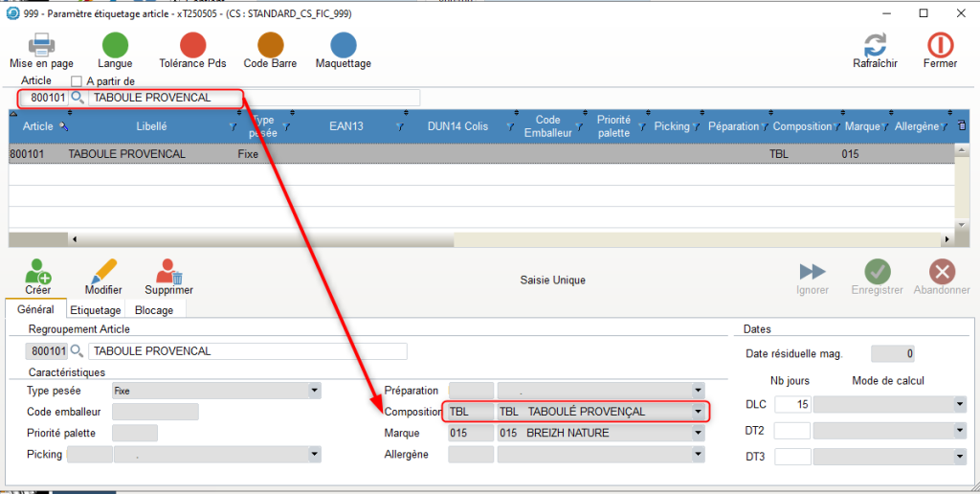Switch to the Etiquetage tab
The image size is (980, 494).
[x=95, y=310]
